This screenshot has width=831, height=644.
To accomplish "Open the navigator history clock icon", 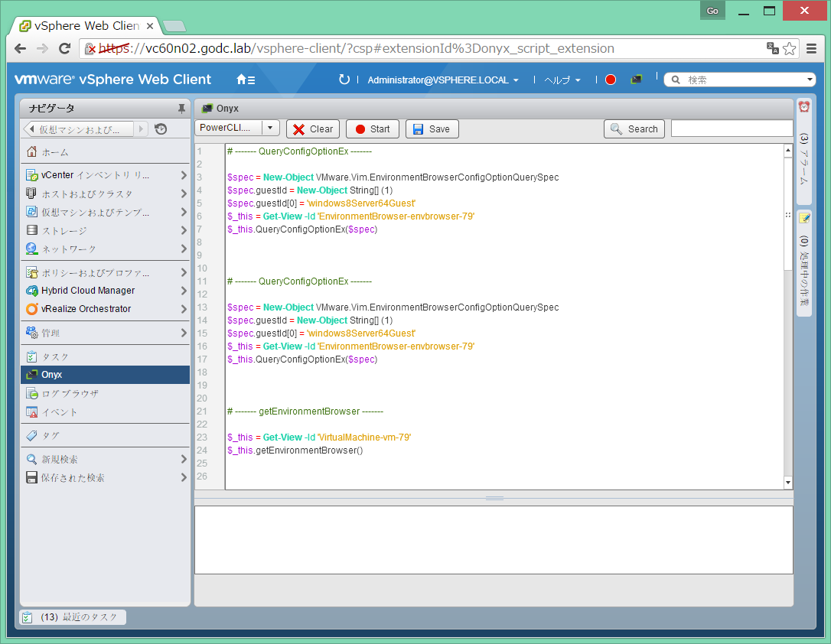I will pos(161,128).
